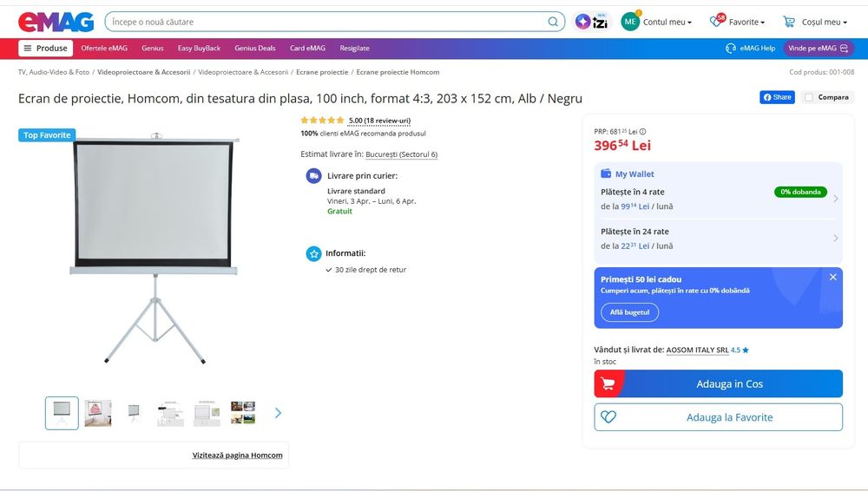Select the sixth thumbnail with photo collage
Image resolution: width=868 pixels, height=491 pixels.
(243, 413)
